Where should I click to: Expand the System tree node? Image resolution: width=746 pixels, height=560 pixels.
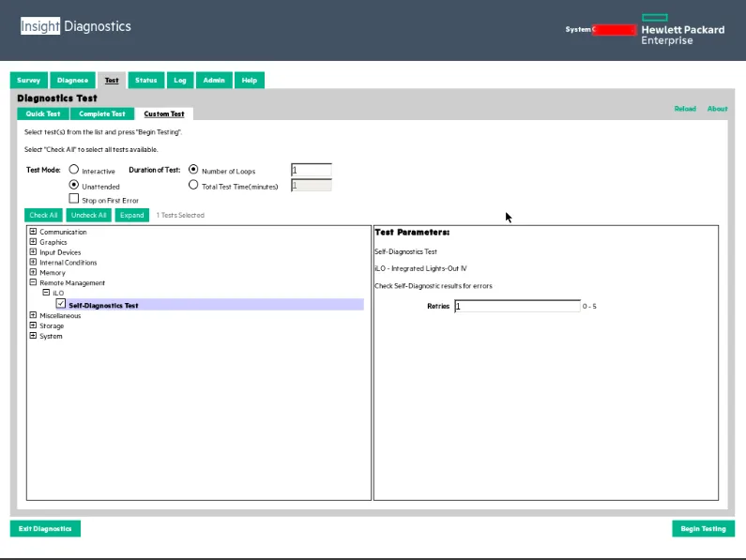click(x=33, y=336)
